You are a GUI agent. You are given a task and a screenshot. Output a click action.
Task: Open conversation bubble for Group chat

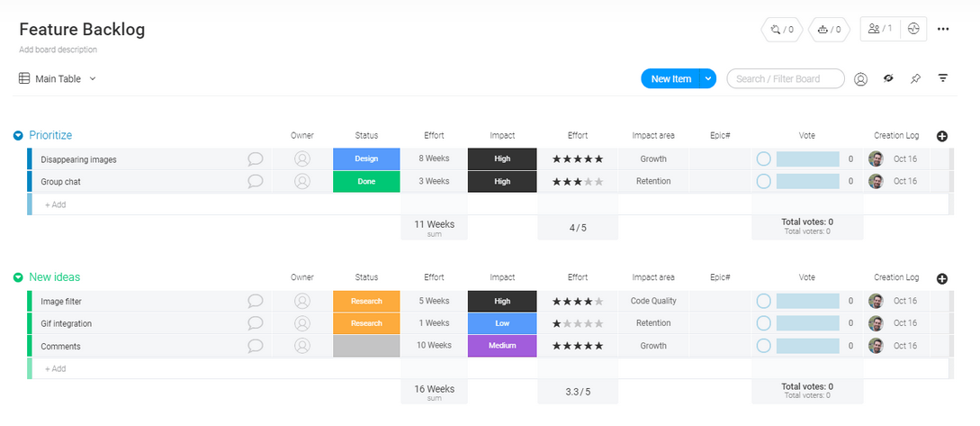coord(255,181)
